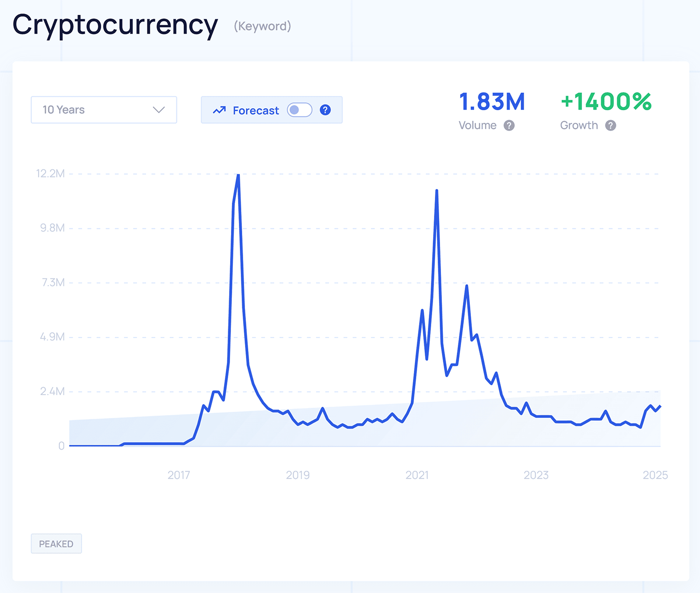The width and height of the screenshot is (700, 593).
Task: Click the 2021 peak point on the chart line
Action: coord(437,191)
